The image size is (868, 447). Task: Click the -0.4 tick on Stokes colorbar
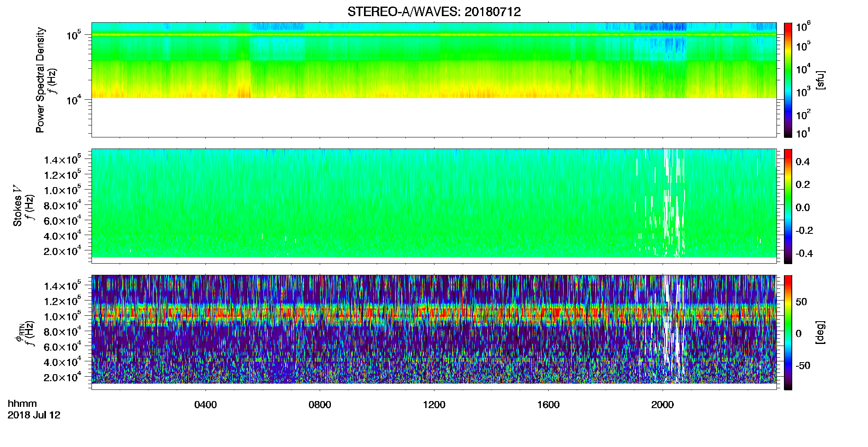804,253
